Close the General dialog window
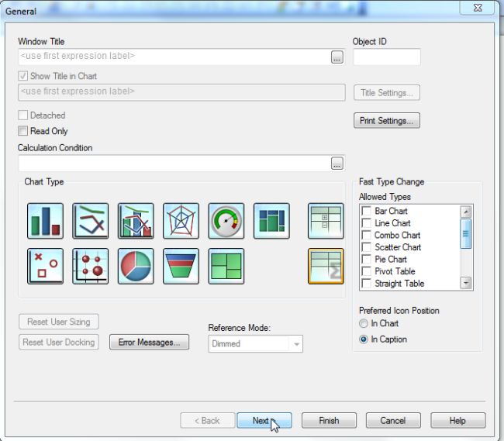 tap(478, 8)
